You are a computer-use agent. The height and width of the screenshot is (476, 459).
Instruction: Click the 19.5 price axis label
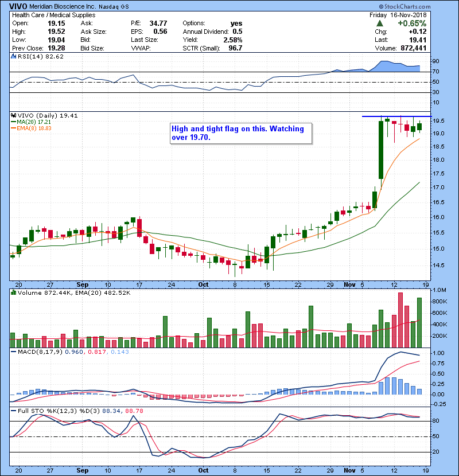coord(439,121)
